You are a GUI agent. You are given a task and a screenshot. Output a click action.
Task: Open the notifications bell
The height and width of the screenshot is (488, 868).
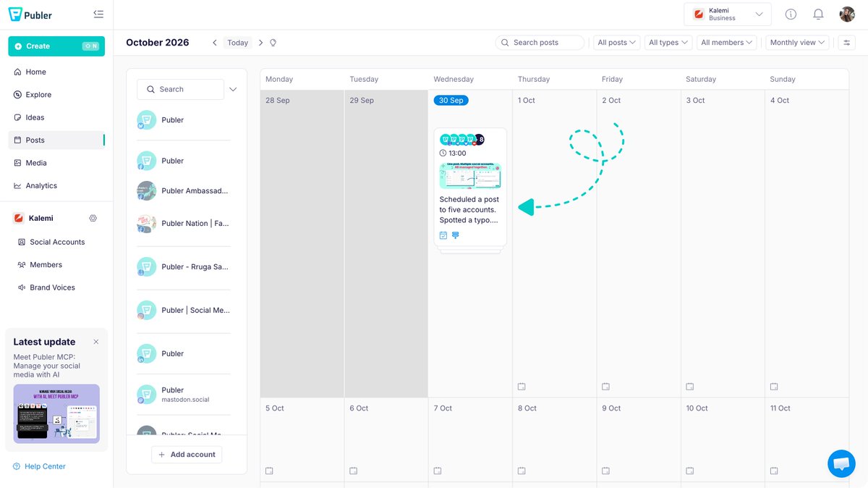(x=818, y=14)
